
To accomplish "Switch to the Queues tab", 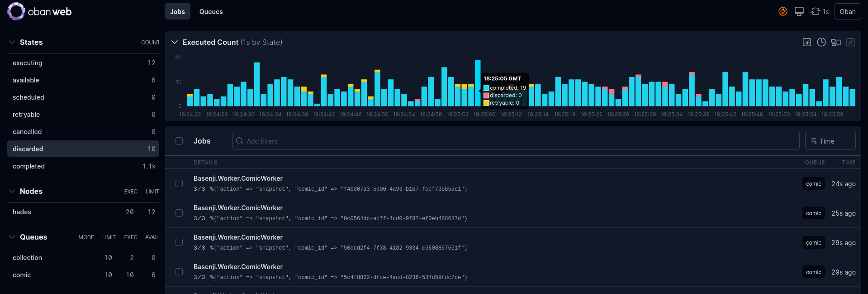I will (x=211, y=12).
